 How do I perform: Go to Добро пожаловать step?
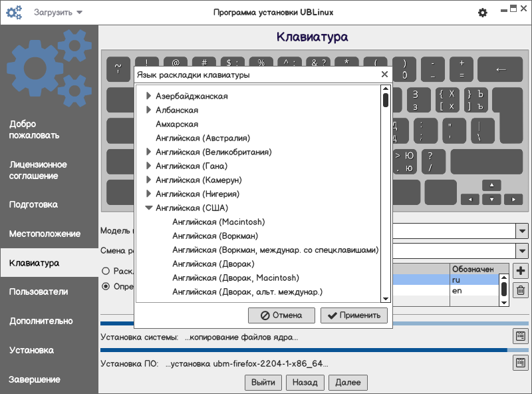[x=49, y=129]
